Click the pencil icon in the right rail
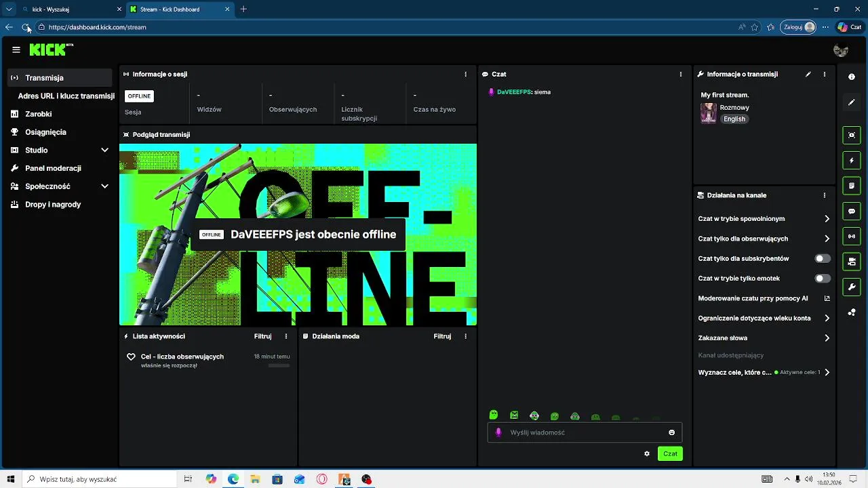This screenshot has height=488, width=868. coord(852,102)
